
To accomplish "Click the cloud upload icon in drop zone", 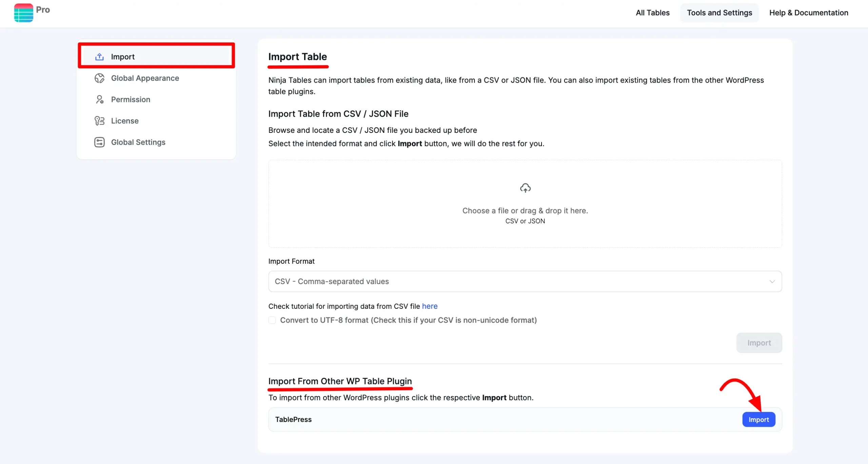I will pyautogui.click(x=525, y=188).
